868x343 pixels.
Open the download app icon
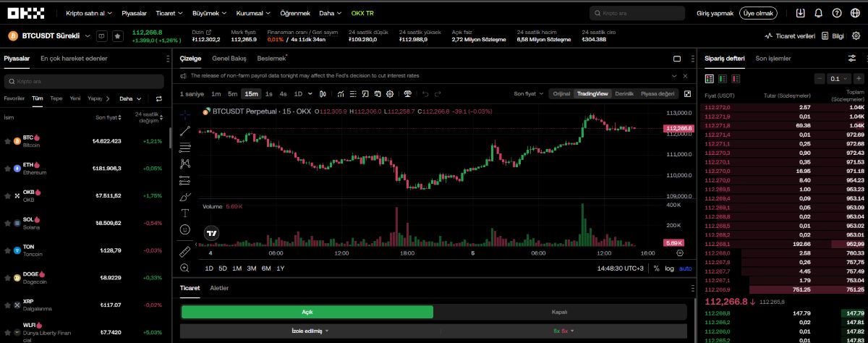[800, 13]
